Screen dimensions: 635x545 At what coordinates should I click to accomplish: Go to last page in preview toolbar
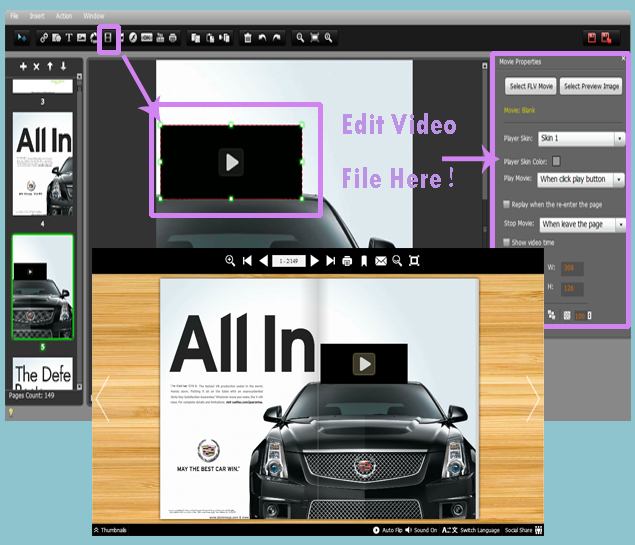pyautogui.click(x=331, y=261)
